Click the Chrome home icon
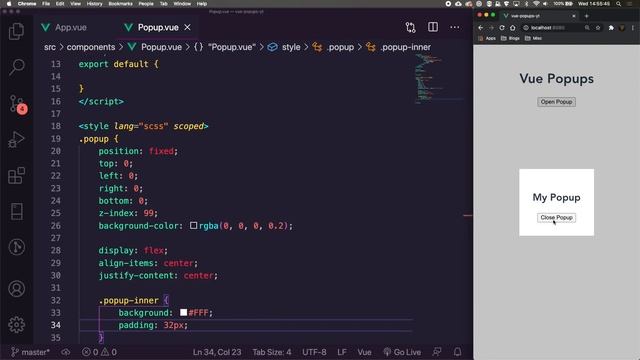The image size is (640, 360). (513, 28)
